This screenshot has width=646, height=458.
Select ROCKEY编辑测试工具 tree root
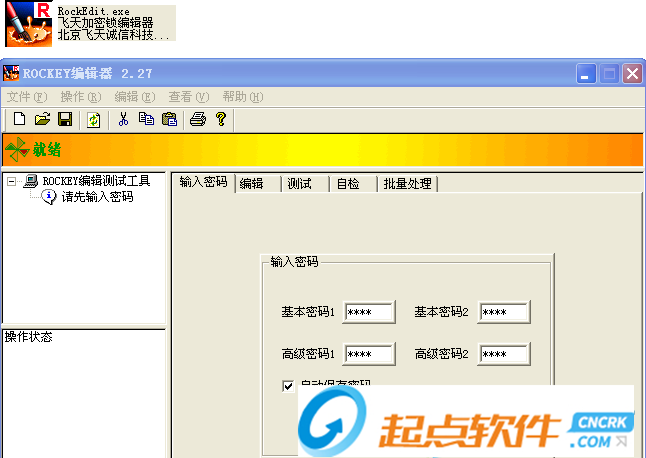96,181
